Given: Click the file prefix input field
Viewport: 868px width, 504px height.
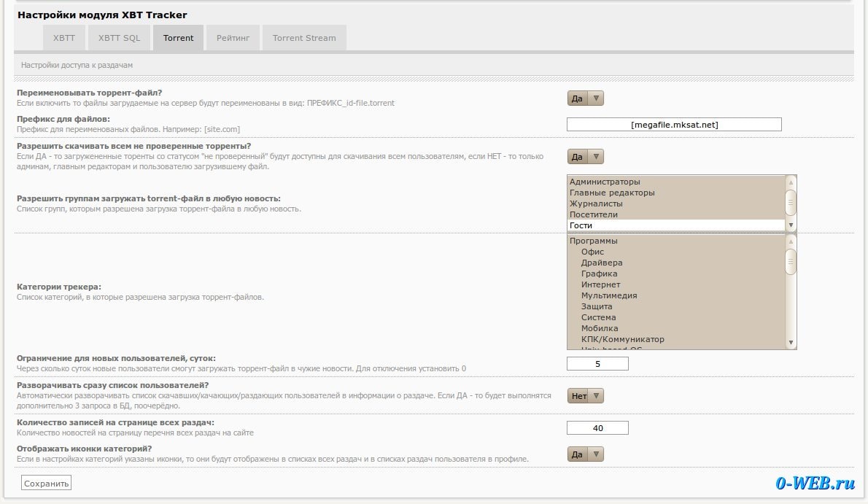Looking at the screenshot, I should [674, 125].
